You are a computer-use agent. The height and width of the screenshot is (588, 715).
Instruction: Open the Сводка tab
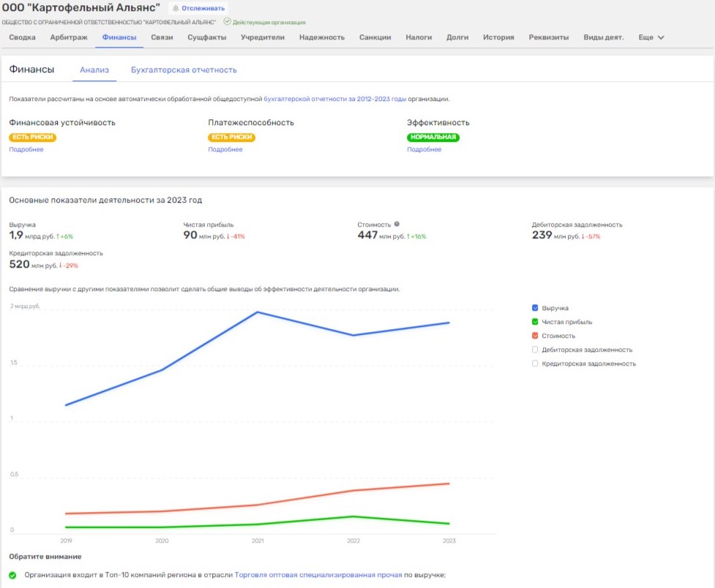(23, 37)
